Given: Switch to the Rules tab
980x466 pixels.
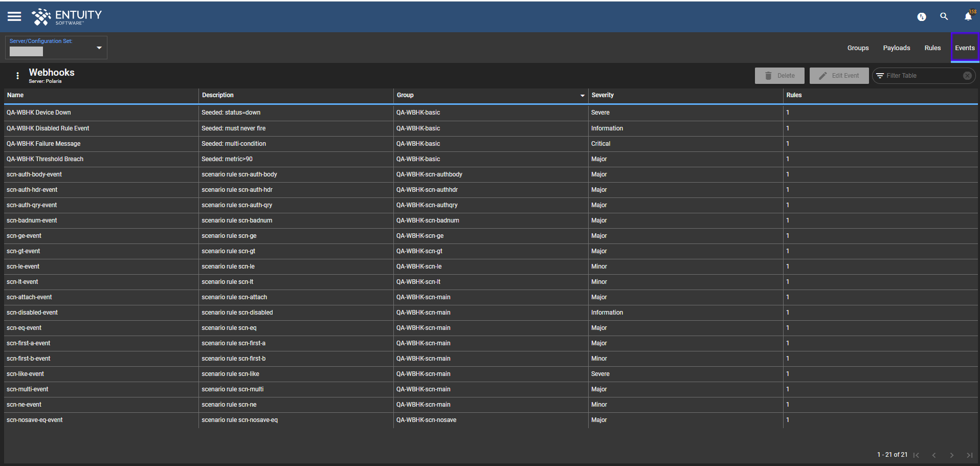Looking at the screenshot, I should [x=932, y=48].
